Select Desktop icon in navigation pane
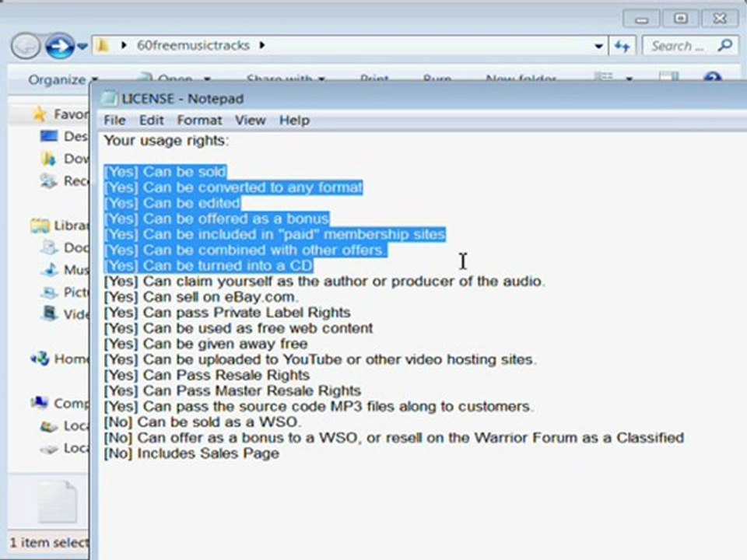747x560 pixels. coord(48,136)
